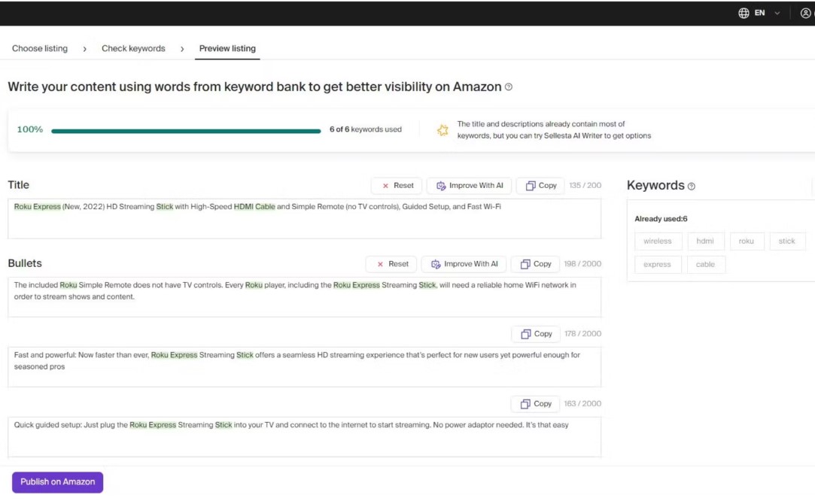Reset the Title field
The width and height of the screenshot is (815, 504).
click(x=397, y=186)
